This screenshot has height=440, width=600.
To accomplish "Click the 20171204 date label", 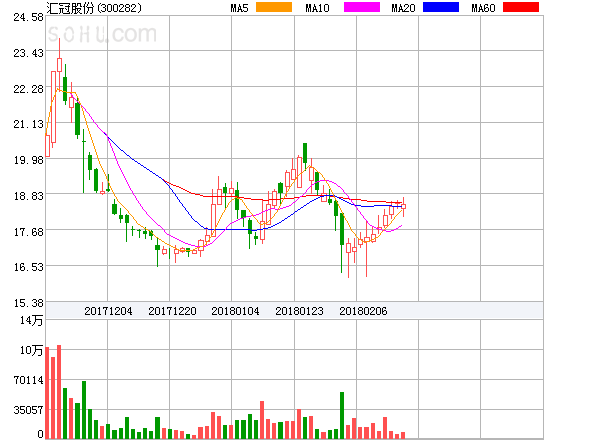I will pos(108,311).
